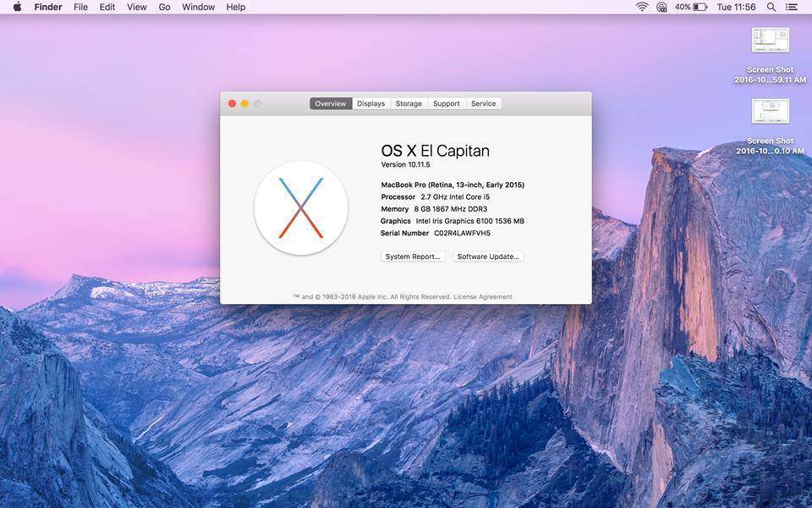
Task: Click the menu bar icon beside Wi-Fi
Action: [x=661, y=8]
